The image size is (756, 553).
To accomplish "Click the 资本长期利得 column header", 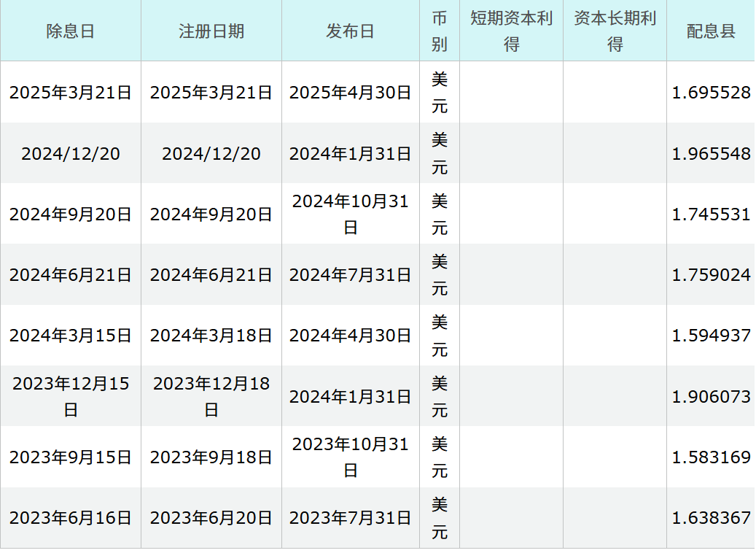I will pos(615,31).
